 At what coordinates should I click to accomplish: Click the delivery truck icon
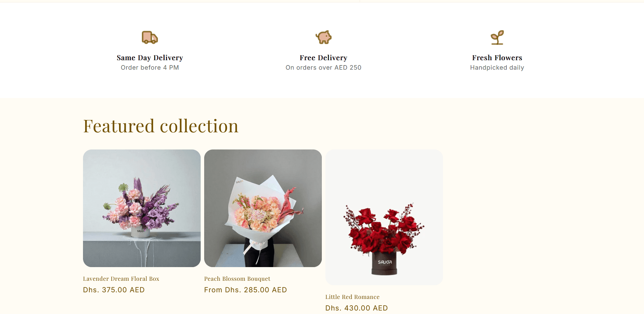(x=150, y=37)
